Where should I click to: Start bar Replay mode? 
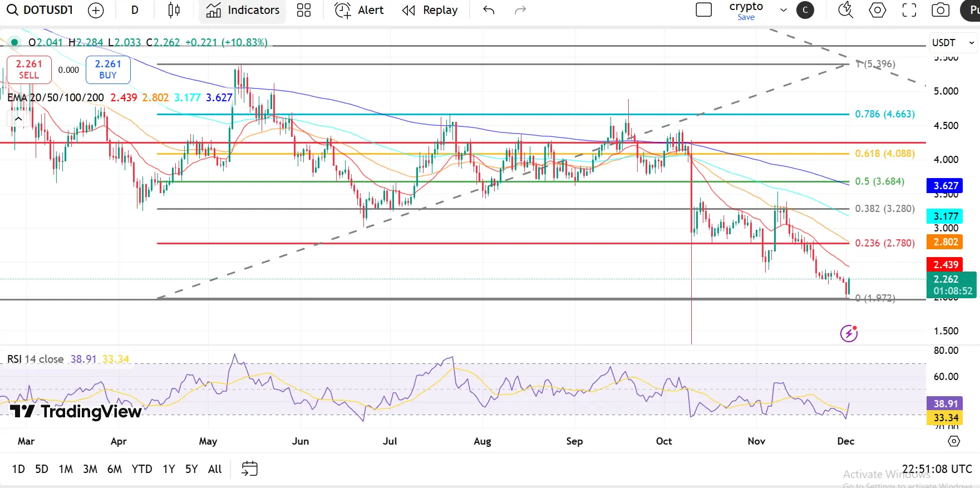click(x=430, y=10)
